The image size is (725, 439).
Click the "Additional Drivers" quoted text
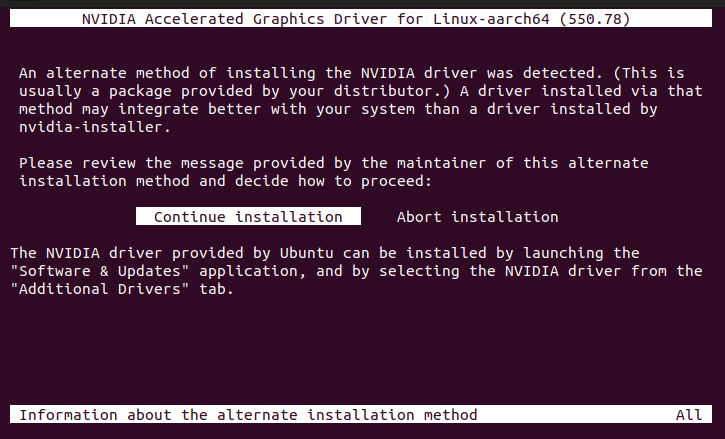tap(93, 289)
